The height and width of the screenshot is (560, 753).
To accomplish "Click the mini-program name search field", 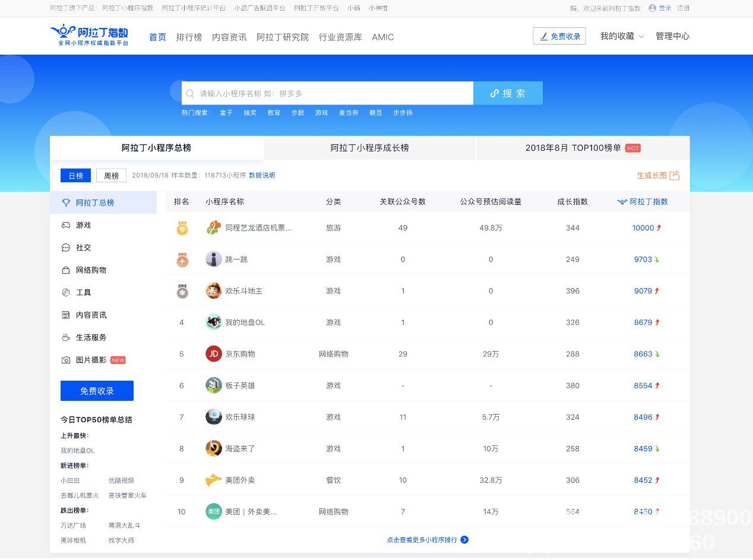I will pyautogui.click(x=327, y=93).
